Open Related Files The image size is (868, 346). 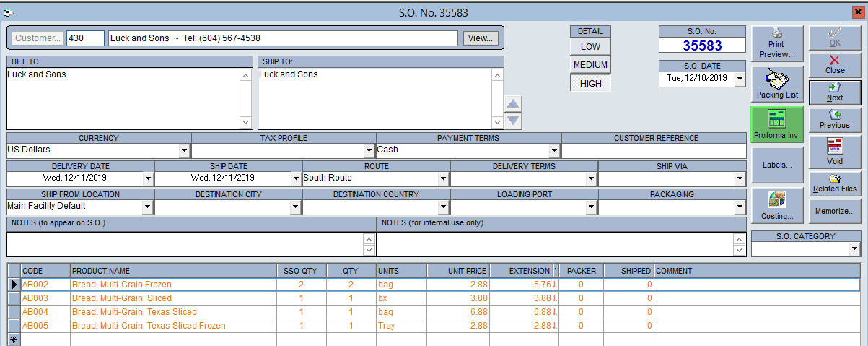point(835,183)
